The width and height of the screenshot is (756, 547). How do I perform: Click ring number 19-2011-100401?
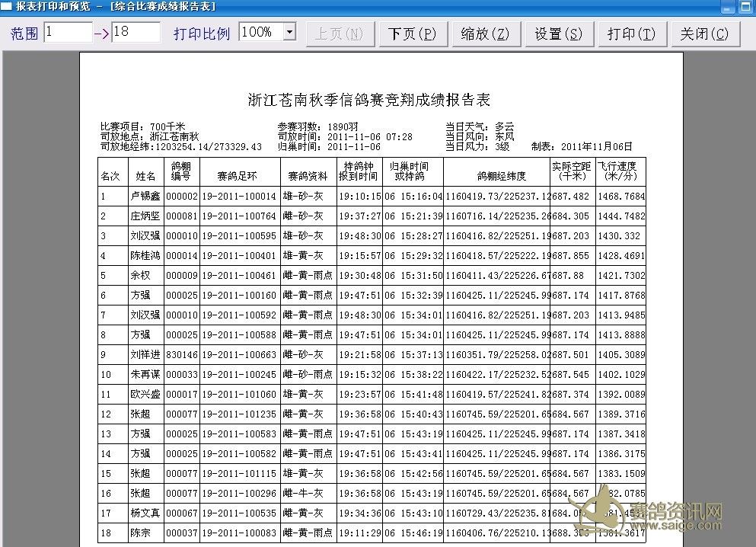(x=239, y=256)
